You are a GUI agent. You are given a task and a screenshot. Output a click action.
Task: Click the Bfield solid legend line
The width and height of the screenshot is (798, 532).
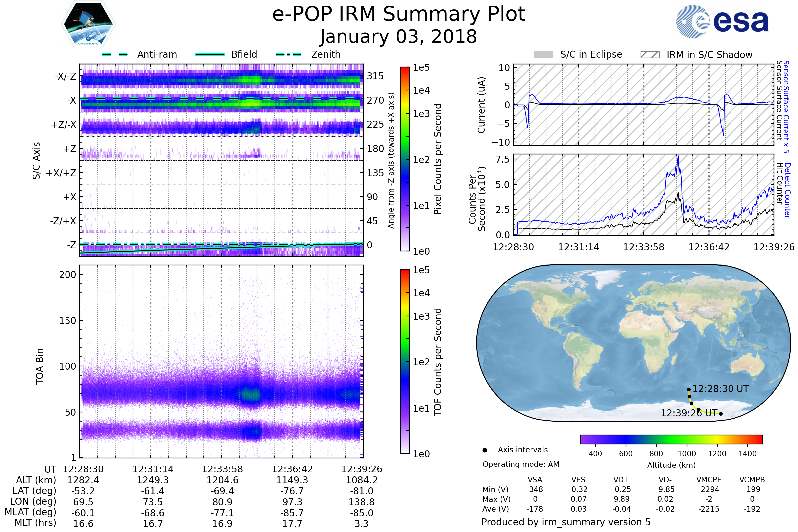click(210, 54)
